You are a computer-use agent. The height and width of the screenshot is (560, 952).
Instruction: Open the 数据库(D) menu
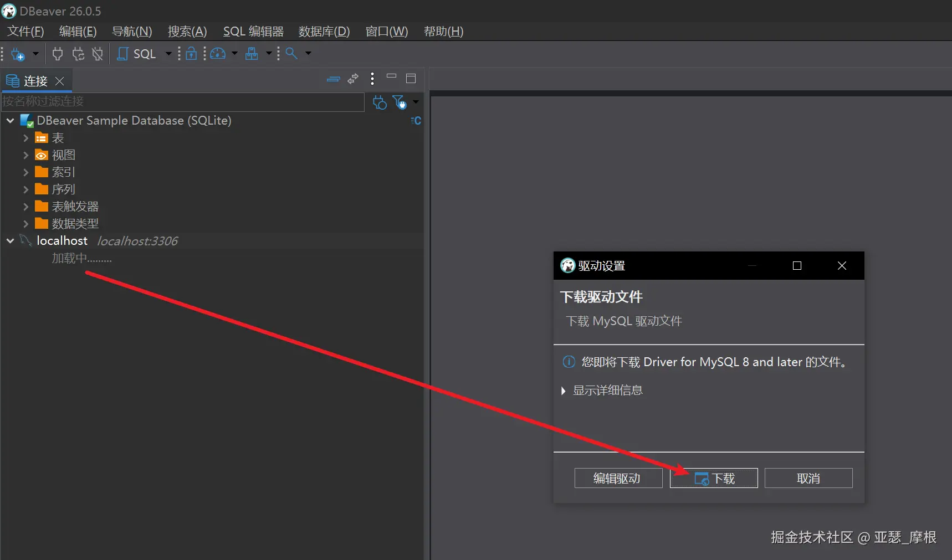click(x=324, y=32)
